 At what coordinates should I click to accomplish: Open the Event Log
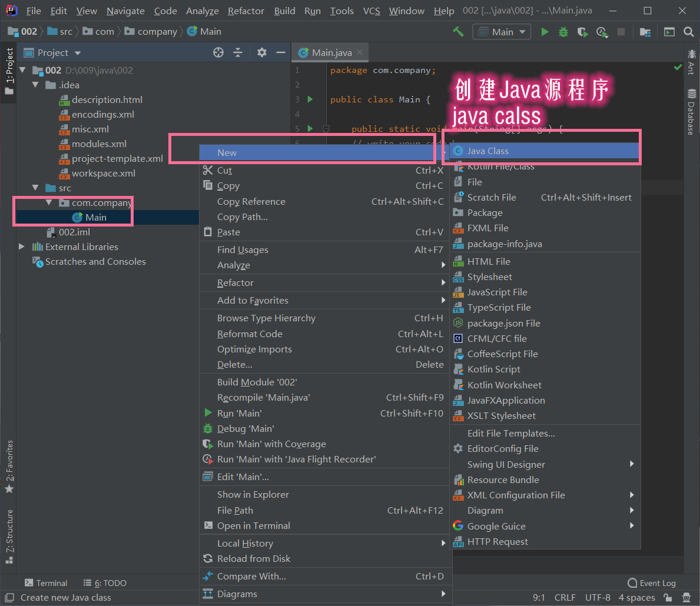pos(652,583)
